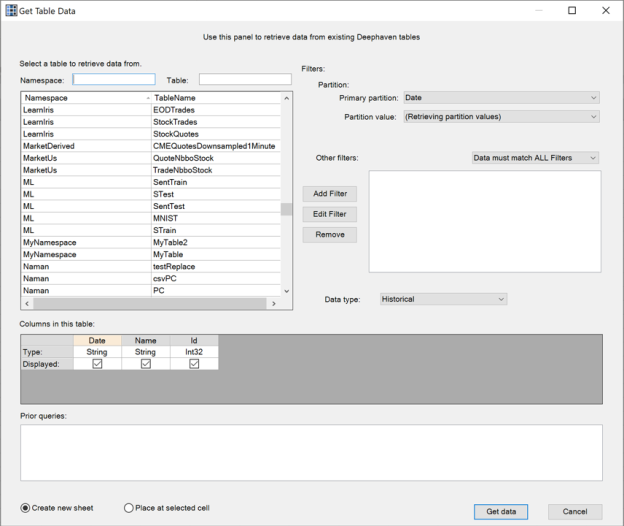Focus the Namespace filter input field
Image resolution: width=624 pixels, height=526 pixels.
pyautogui.click(x=114, y=79)
